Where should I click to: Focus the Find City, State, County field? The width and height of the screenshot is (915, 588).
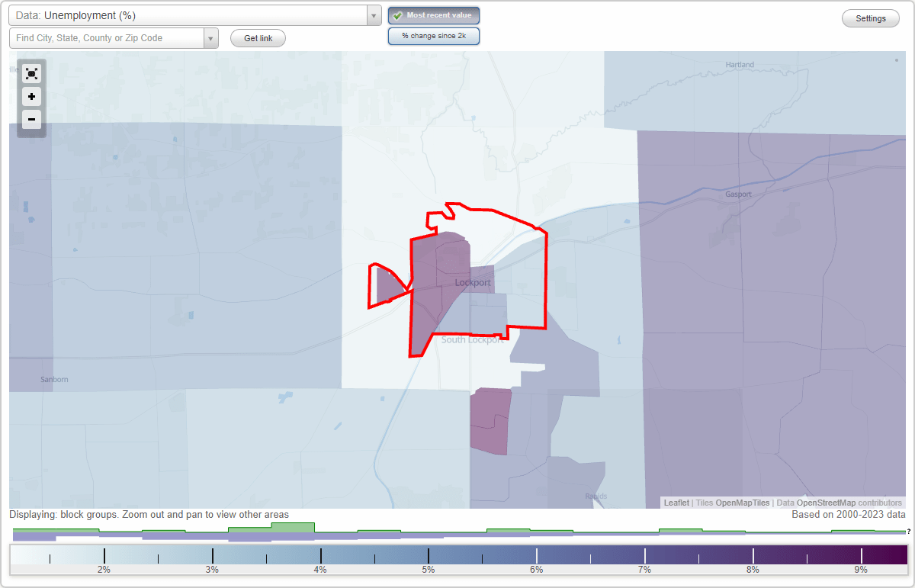pyautogui.click(x=107, y=38)
